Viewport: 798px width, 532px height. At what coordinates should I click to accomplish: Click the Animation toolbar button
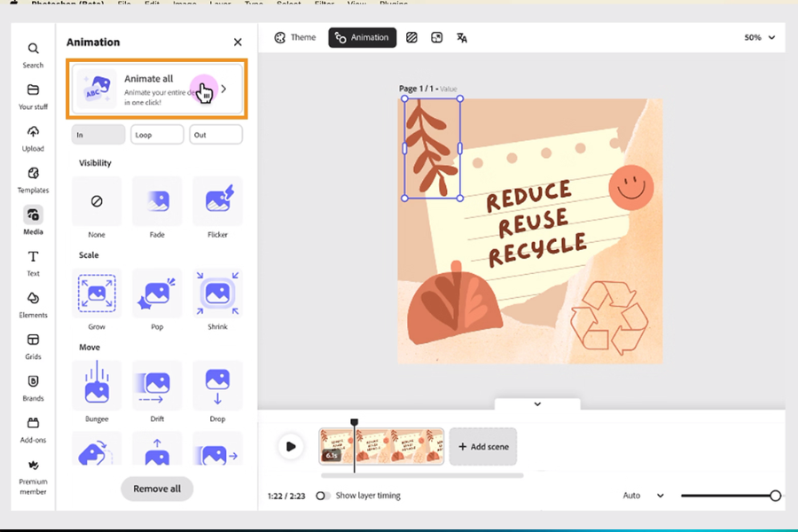[363, 37]
